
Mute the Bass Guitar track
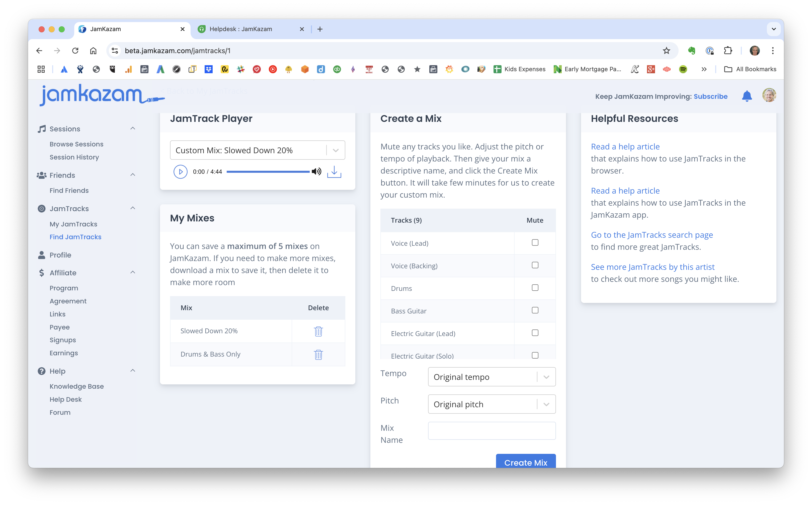[x=535, y=310]
